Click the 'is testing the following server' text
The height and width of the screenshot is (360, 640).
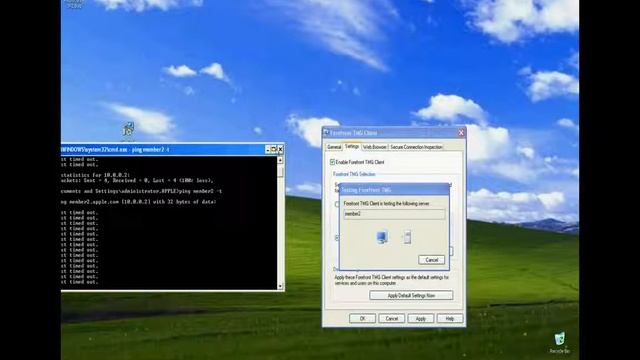(386, 203)
